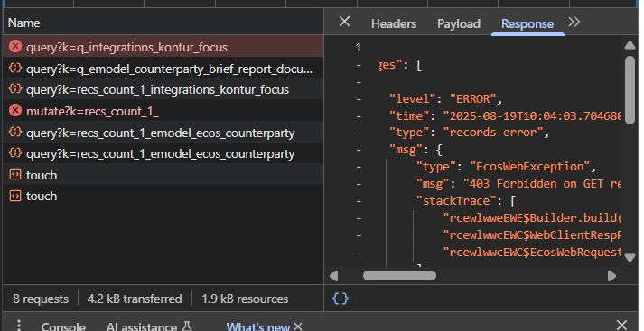
Task: Open the Response tab
Action: pos(527,23)
